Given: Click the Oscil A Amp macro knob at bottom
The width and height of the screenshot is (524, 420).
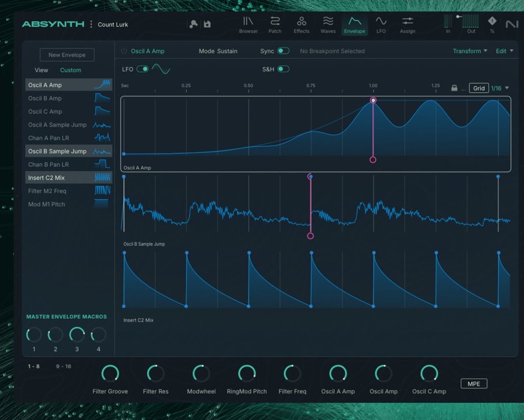Looking at the screenshot, I should click(x=338, y=373).
